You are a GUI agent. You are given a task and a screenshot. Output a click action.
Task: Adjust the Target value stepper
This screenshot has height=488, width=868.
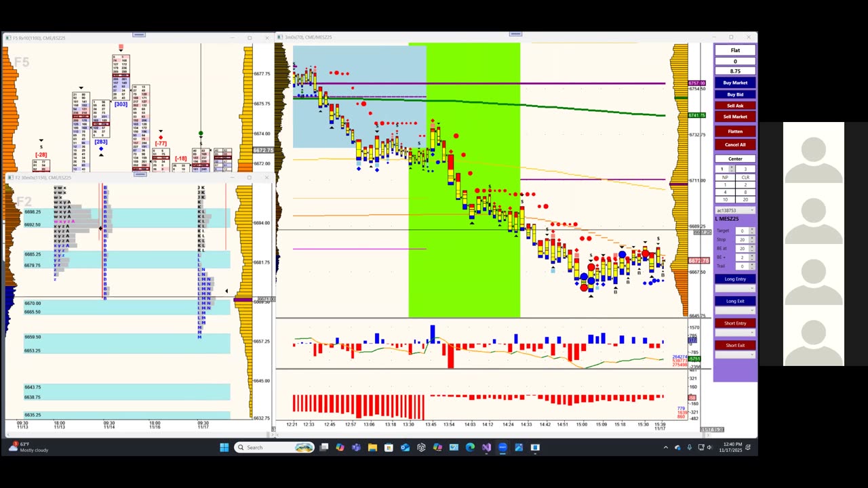pyautogui.click(x=752, y=231)
